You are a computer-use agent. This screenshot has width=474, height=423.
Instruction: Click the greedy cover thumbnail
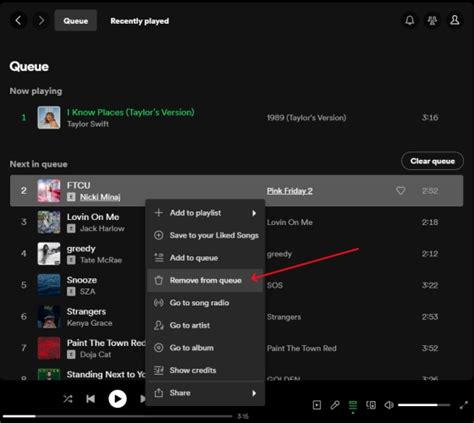[49, 253]
